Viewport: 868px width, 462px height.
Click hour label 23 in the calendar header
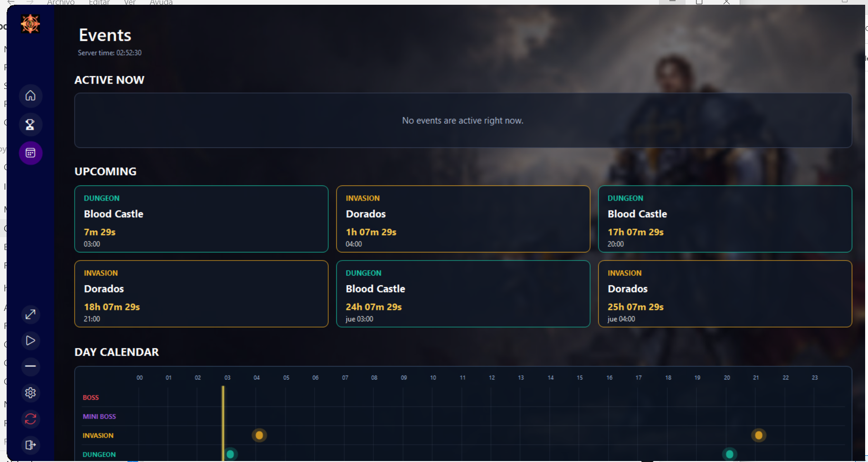pyautogui.click(x=815, y=377)
